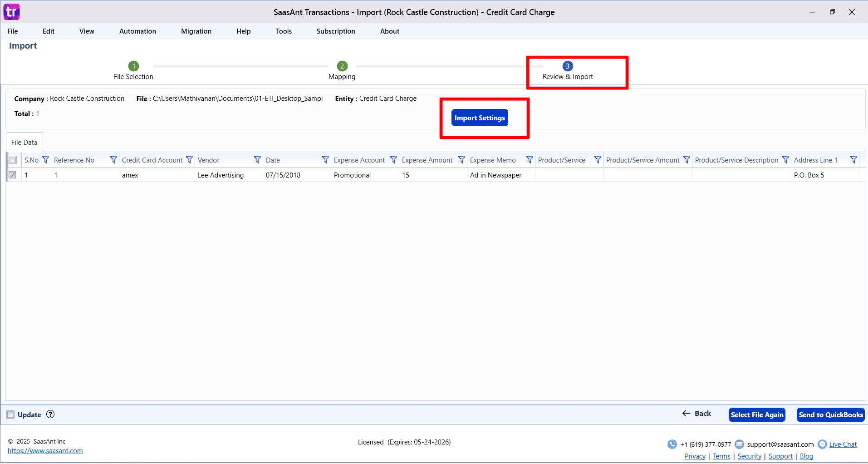Open the S.No column filter icon
Screen dimensions: 868x464
click(x=45, y=160)
